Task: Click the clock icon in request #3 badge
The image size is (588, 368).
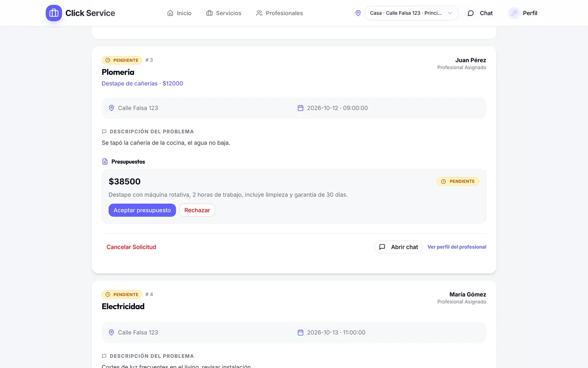Action: 108,60
